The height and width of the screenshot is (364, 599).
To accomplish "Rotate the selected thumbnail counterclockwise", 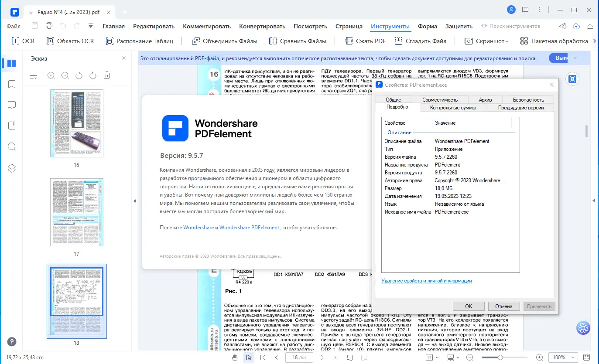I will coord(79,75).
